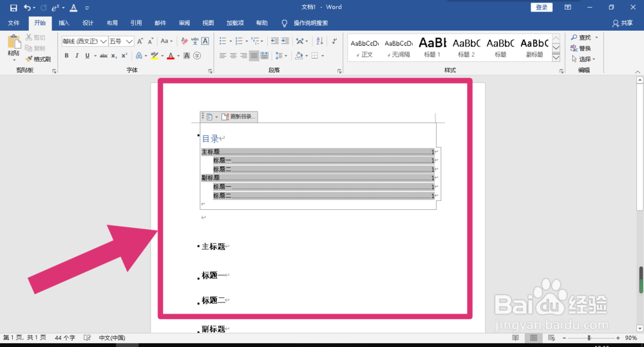
Task: Open the borders dropdown arrow
Action: point(323,55)
